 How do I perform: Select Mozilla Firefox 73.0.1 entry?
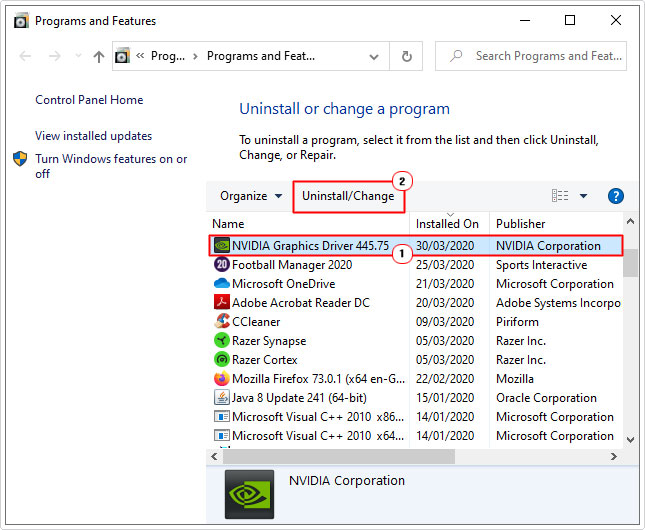pyautogui.click(x=318, y=379)
